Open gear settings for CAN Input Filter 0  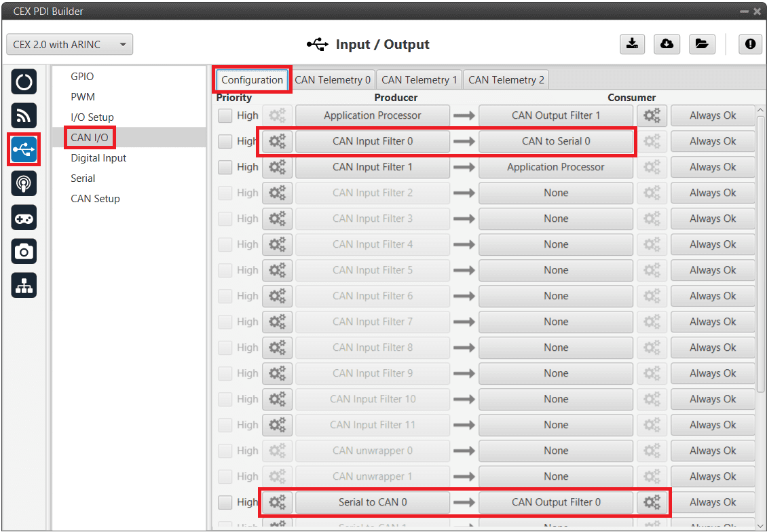pyautogui.click(x=277, y=141)
